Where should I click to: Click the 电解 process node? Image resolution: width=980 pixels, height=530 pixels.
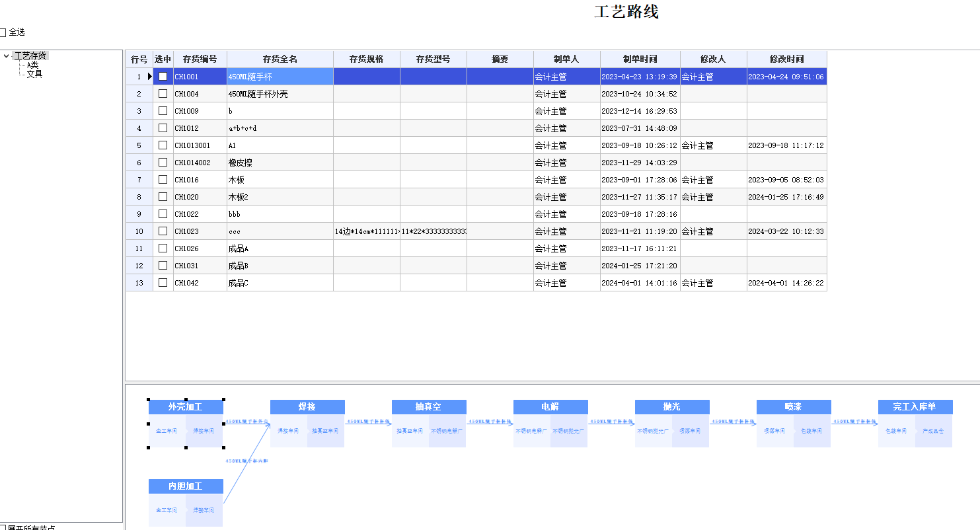pyautogui.click(x=550, y=406)
